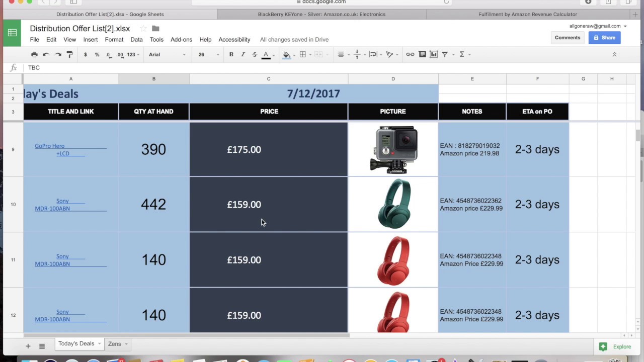
Task: Open the borders menu
Action: pos(303,54)
